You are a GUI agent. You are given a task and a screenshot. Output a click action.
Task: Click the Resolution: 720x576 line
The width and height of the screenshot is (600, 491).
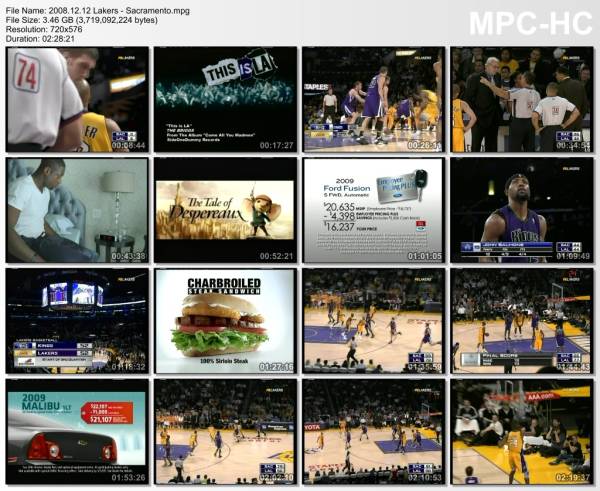coord(44,29)
